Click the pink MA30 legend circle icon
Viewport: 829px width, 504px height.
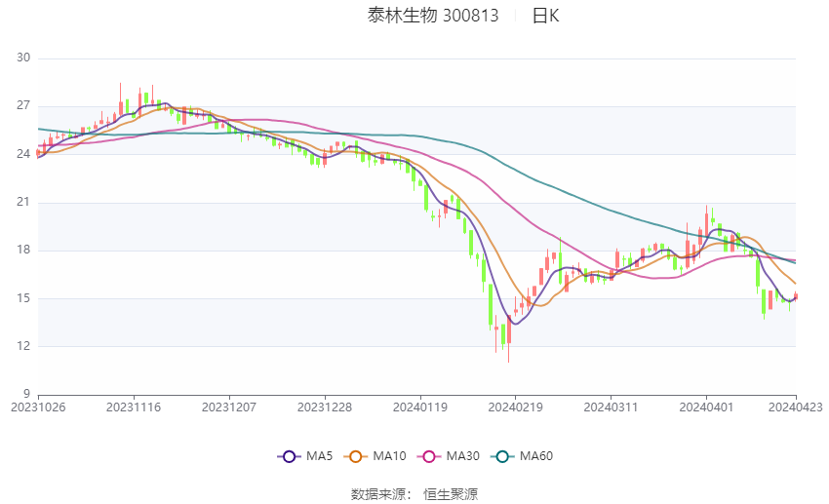click(427, 455)
